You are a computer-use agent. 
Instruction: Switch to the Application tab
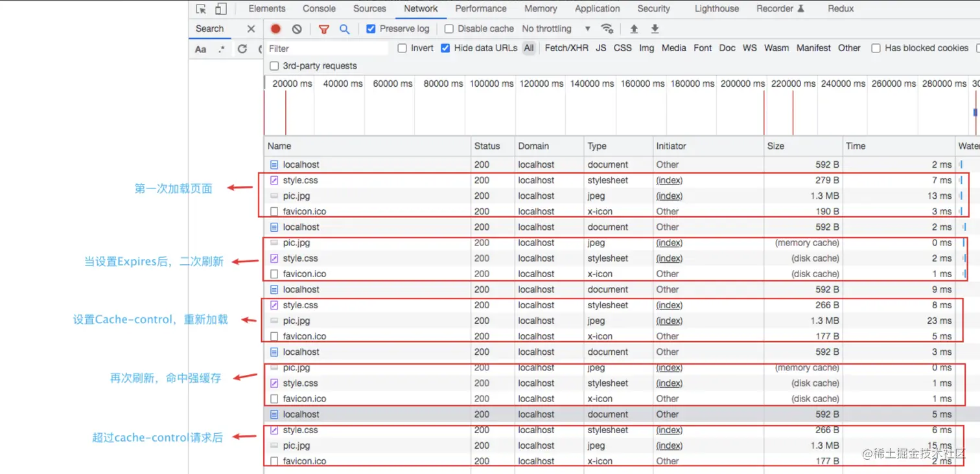(597, 8)
